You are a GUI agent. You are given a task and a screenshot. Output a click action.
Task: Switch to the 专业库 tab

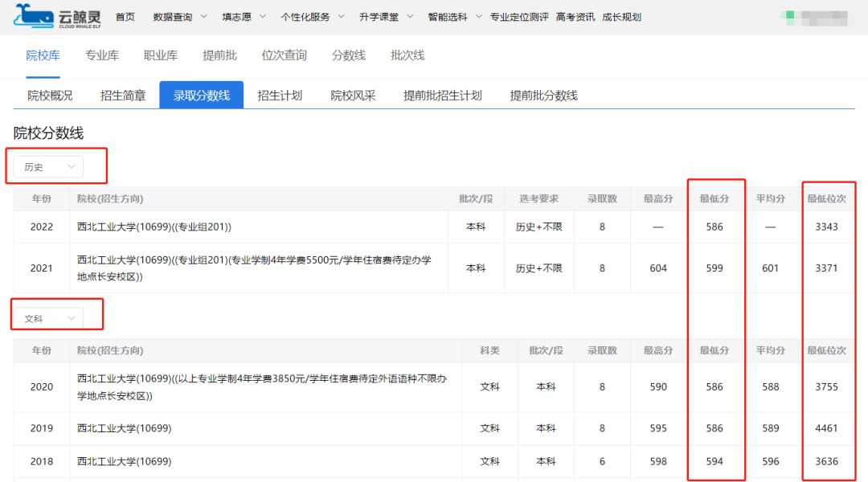pos(102,55)
